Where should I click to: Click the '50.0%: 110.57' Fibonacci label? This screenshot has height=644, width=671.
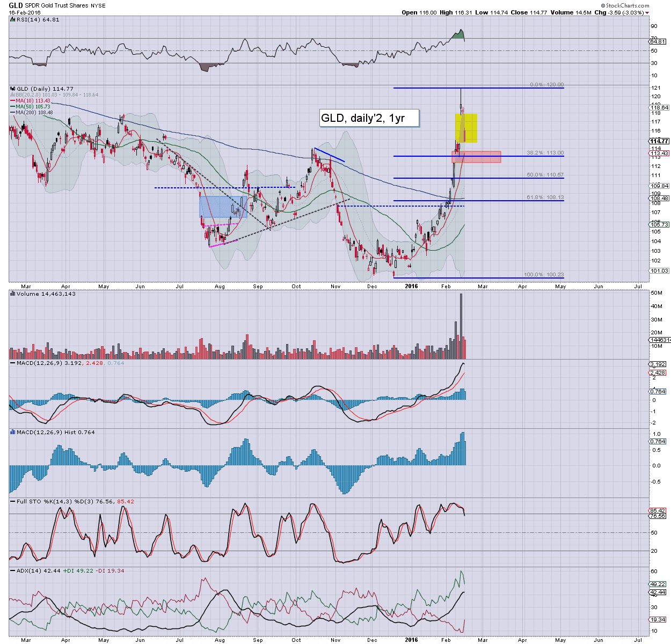click(x=545, y=175)
